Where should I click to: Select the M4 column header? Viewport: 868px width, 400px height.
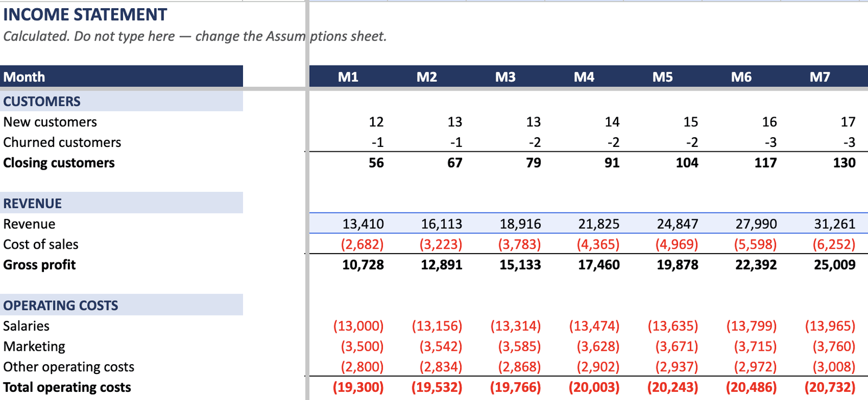[x=584, y=76]
